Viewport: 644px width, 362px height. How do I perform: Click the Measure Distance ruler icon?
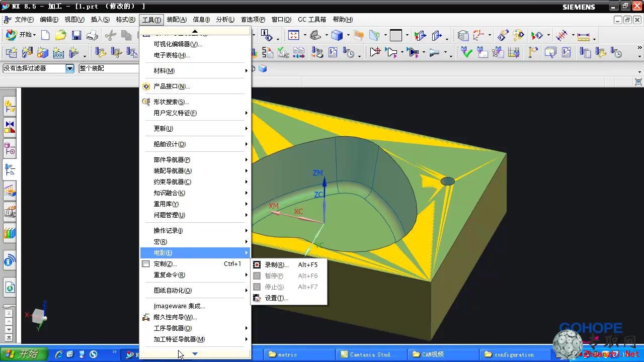tap(583, 36)
